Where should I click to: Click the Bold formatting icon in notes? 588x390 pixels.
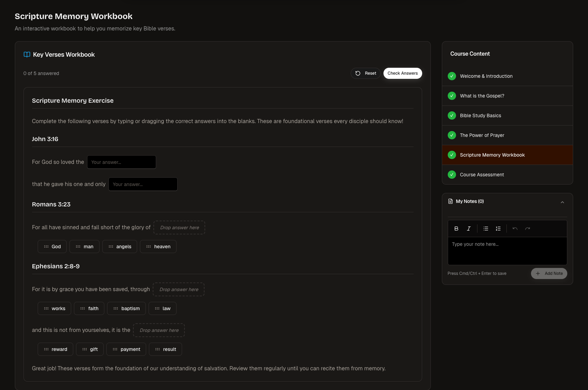tap(456, 229)
